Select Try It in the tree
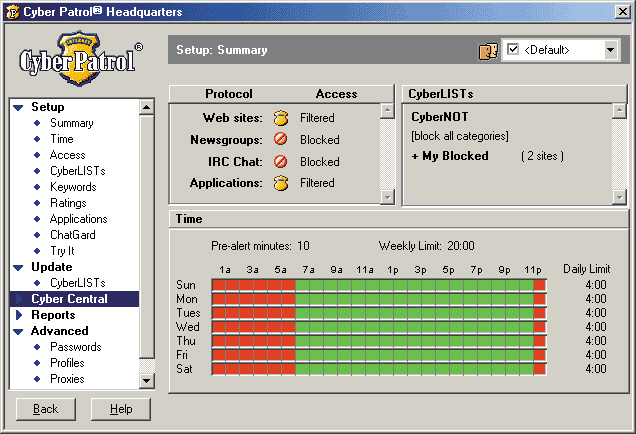 point(62,251)
